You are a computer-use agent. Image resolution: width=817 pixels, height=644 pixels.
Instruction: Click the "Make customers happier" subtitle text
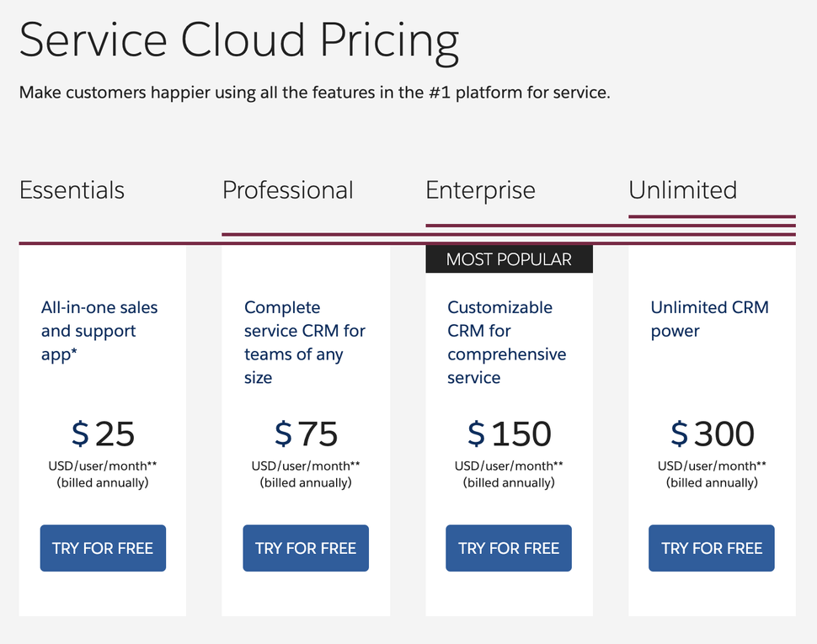tap(314, 92)
